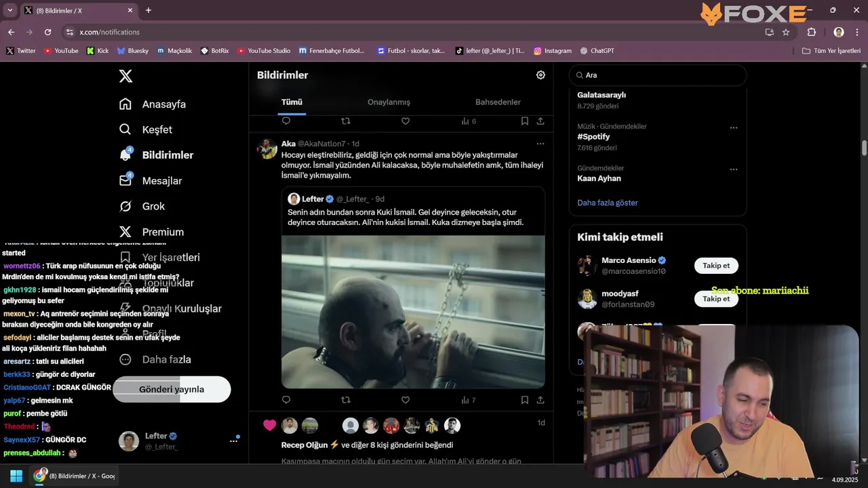Open the quoted tweet image

413,312
